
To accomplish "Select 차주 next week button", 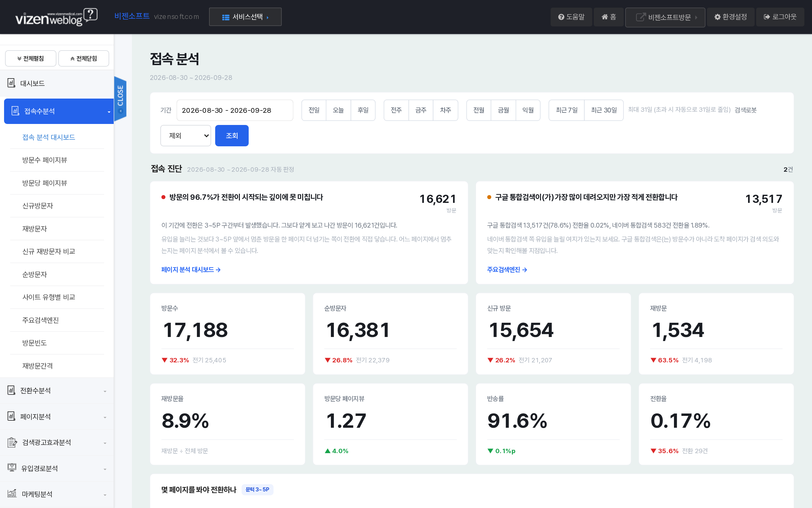I will pyautogui.click(x=446, y=110).
